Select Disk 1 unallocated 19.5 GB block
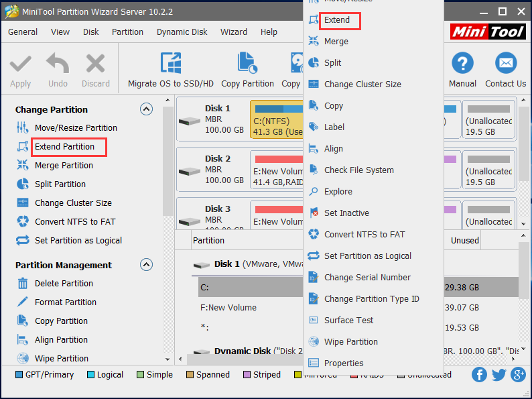The width and height of the screenshot is (532, 399). 488,119
